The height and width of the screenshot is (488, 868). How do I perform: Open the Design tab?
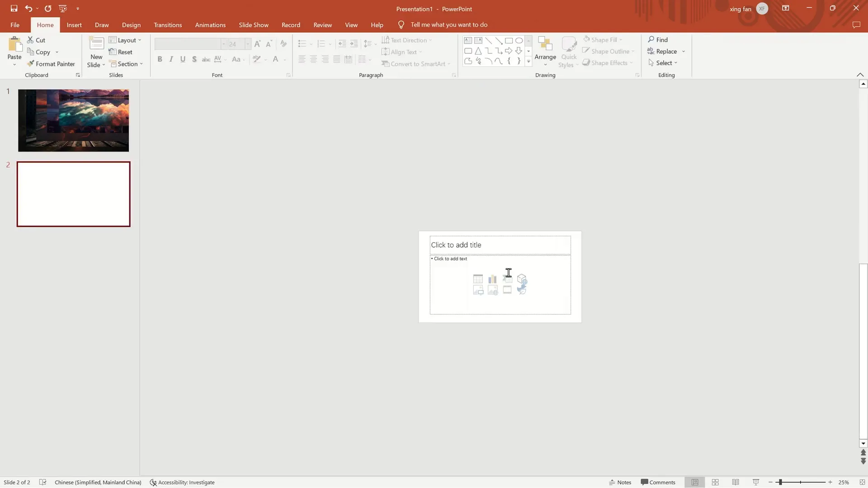pos(131,25)
